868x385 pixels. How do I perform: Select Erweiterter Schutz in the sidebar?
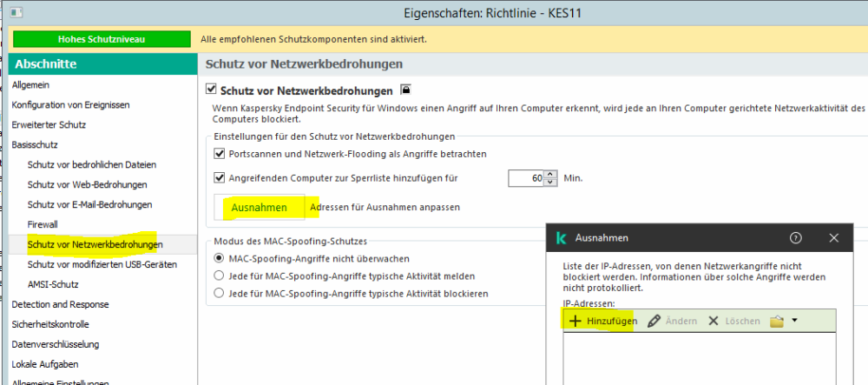pos(49,124)
